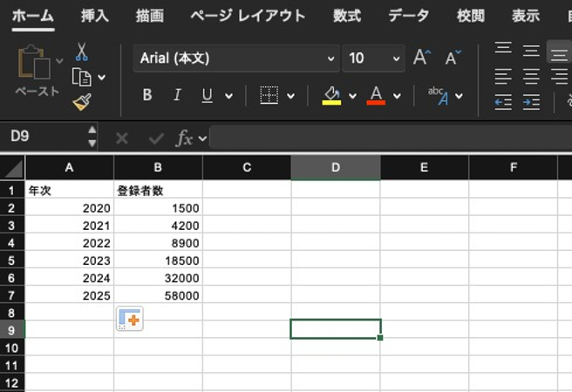Click the Paste clipboard icon
The width and height of the screenshot is (572, 392).
pyautogui.click(x=34, y=62)
